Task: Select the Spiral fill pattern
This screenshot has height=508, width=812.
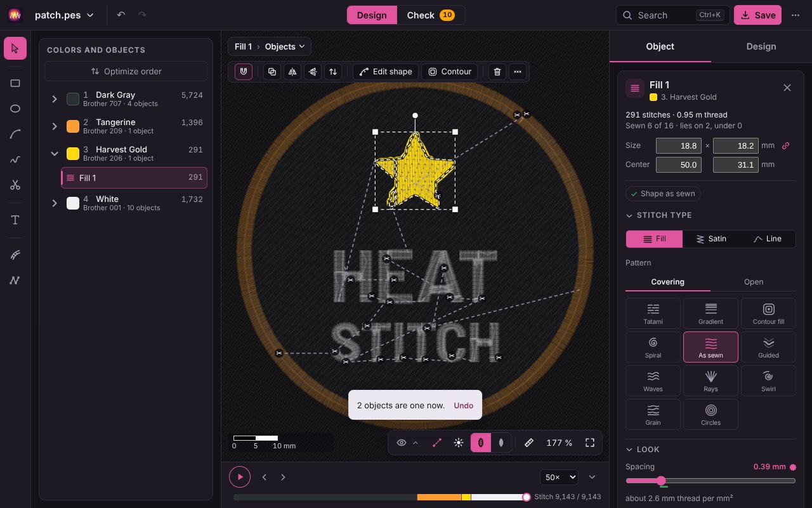Action: pos(653,347)
